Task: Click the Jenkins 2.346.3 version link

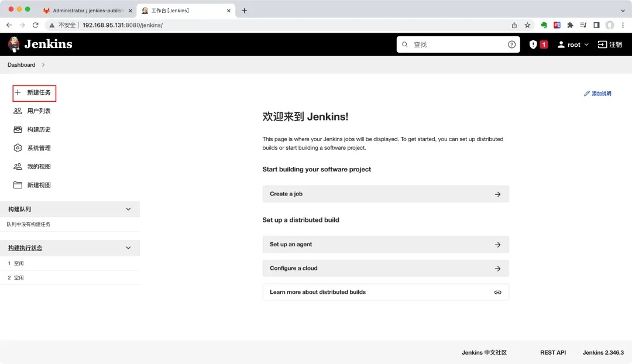Action: coord(603,352)
